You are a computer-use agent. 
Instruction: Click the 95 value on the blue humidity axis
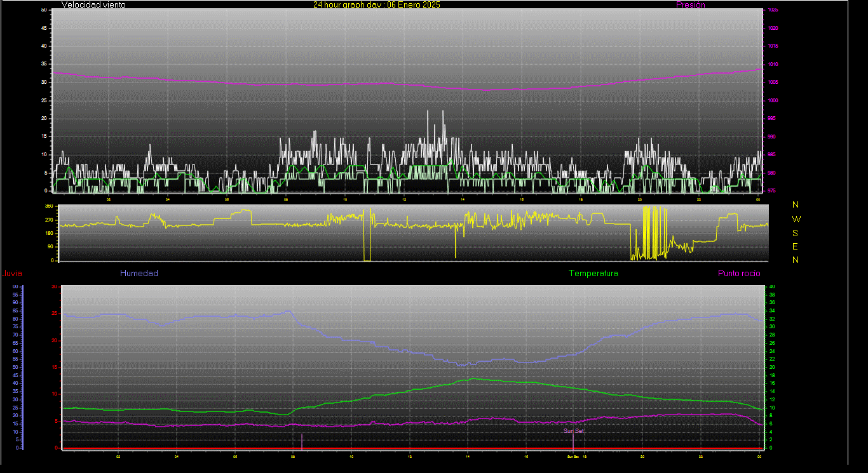coord(15,295)
